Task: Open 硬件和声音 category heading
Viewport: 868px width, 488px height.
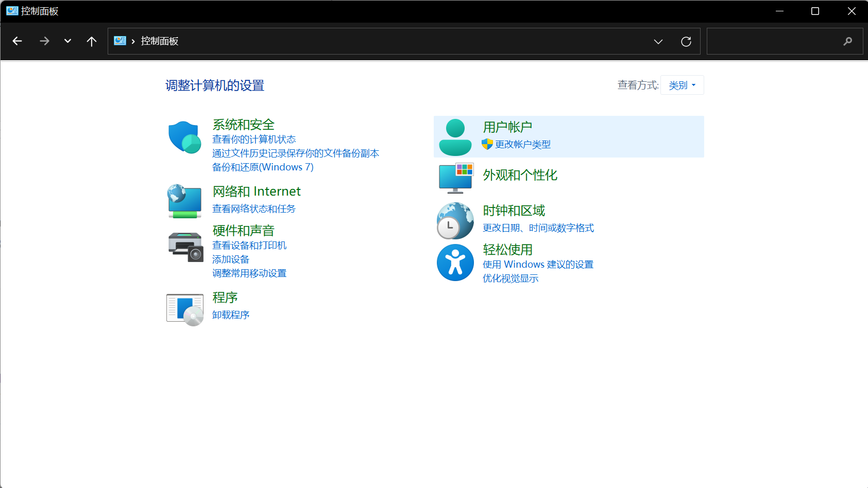Action: 244,231
